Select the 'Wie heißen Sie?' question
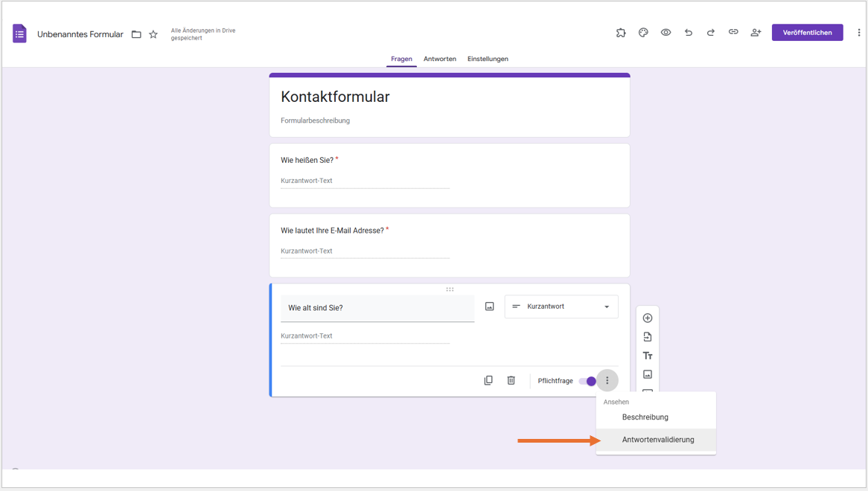868x491 pixels. point(450,176)
